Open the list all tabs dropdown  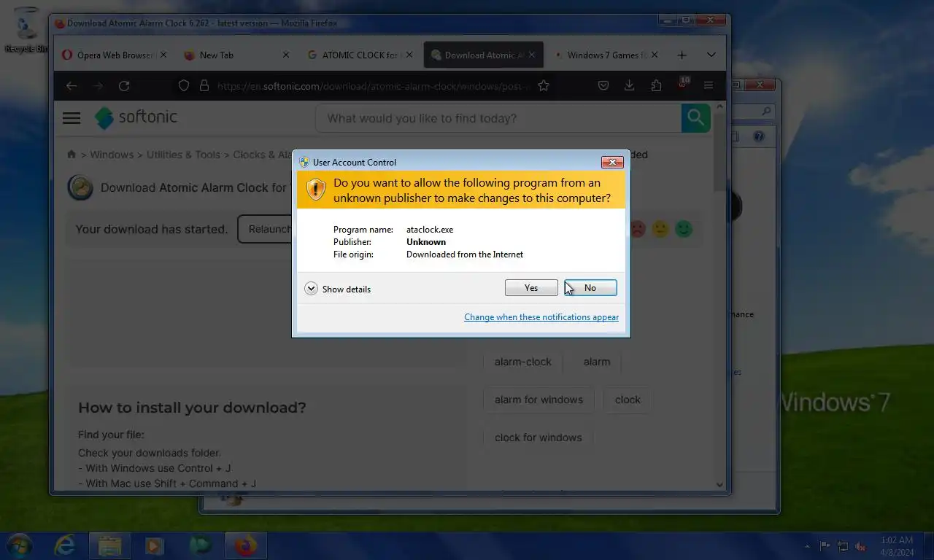click(711, 55)
